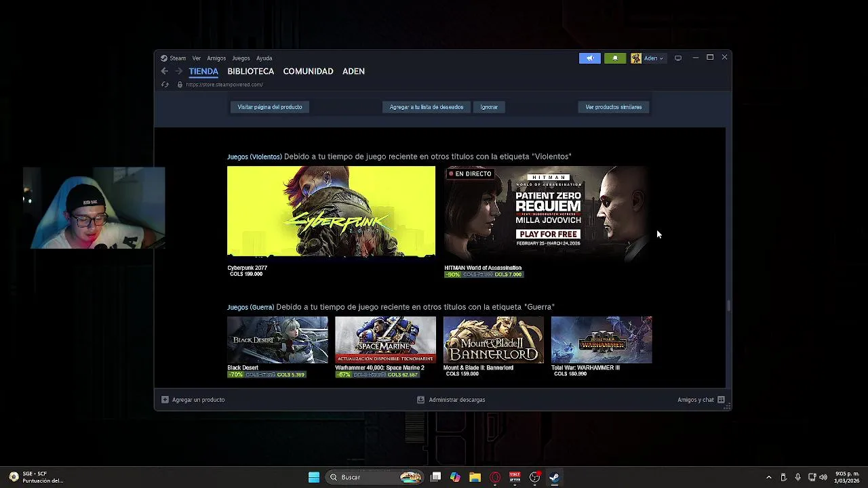Click the Ignorar button

tap(489, 107)
